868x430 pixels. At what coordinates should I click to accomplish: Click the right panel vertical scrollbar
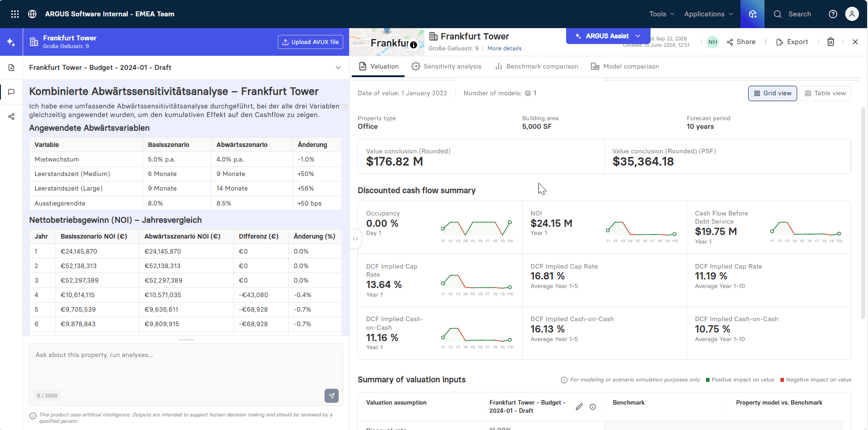coord(863,213)
